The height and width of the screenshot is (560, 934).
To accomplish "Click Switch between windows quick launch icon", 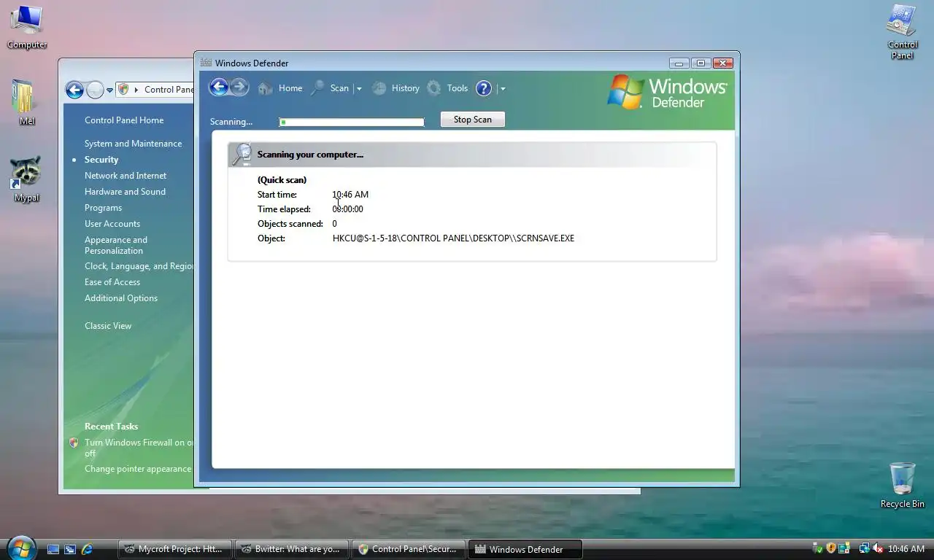I will (x=70, y=549).
